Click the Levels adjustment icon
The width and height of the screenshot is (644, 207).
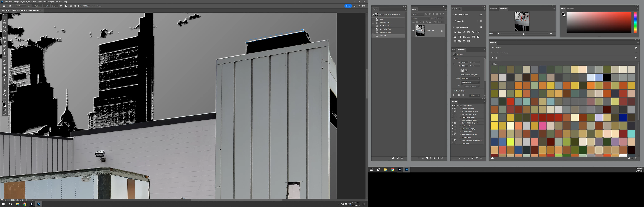(x=460, y=32)
